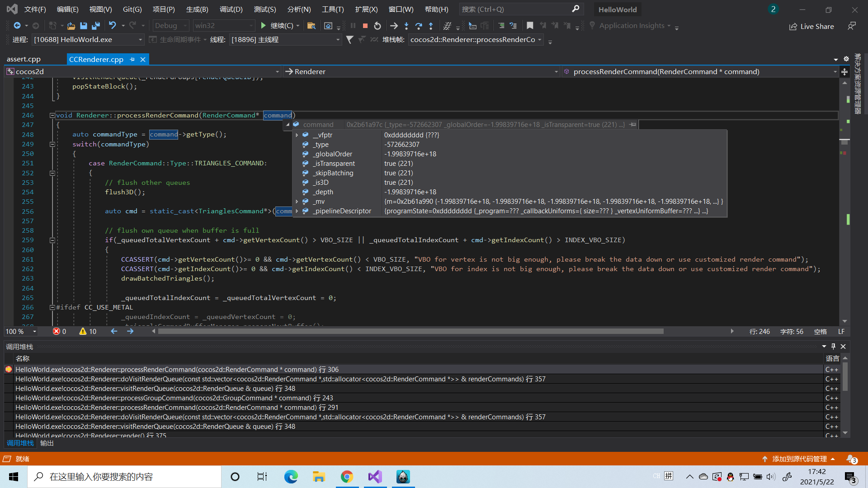Click the search box (Ctrl+Q)

click(515, 9)
